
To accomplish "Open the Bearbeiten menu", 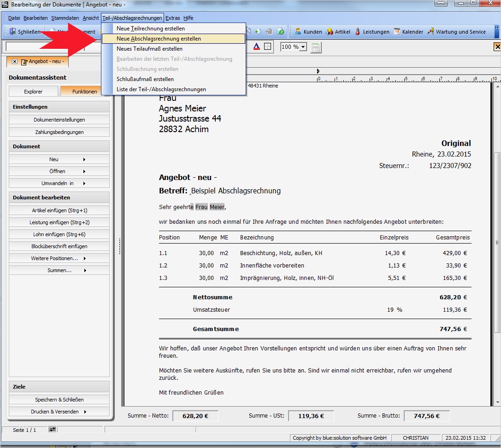I will (x=35, y=18).
